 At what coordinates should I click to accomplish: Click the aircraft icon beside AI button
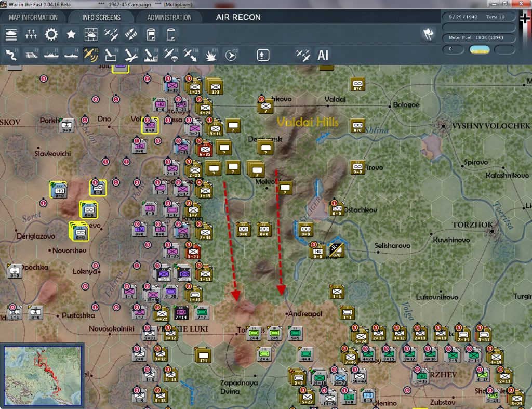[303, 55]
